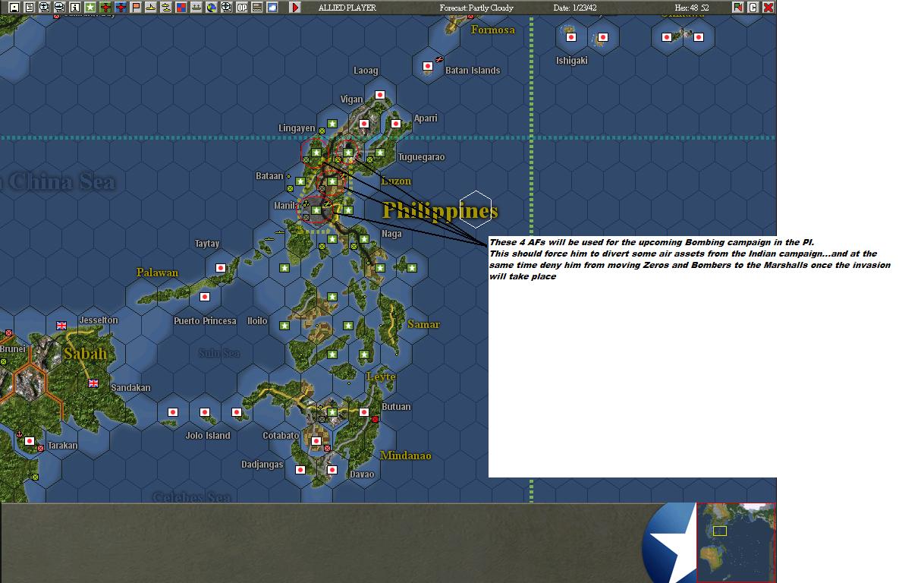Select the Japanese base marker at Cotabato
The image size is (924, 583).
pyautogui.click(x=316, y=441)
